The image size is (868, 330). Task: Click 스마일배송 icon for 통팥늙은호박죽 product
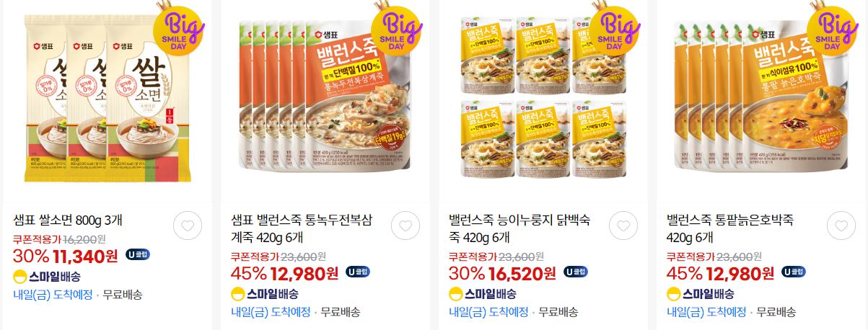point(701,293)
